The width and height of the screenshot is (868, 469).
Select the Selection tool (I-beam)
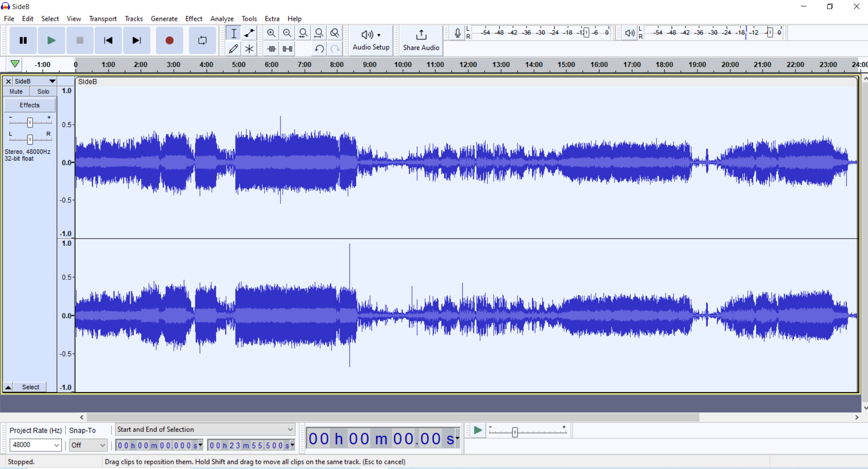click(x=234, y=33)
